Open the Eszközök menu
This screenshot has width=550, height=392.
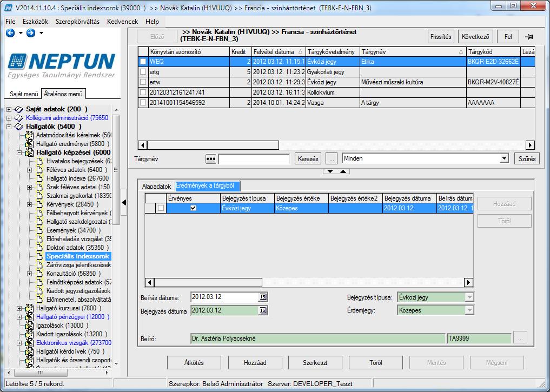36,22
